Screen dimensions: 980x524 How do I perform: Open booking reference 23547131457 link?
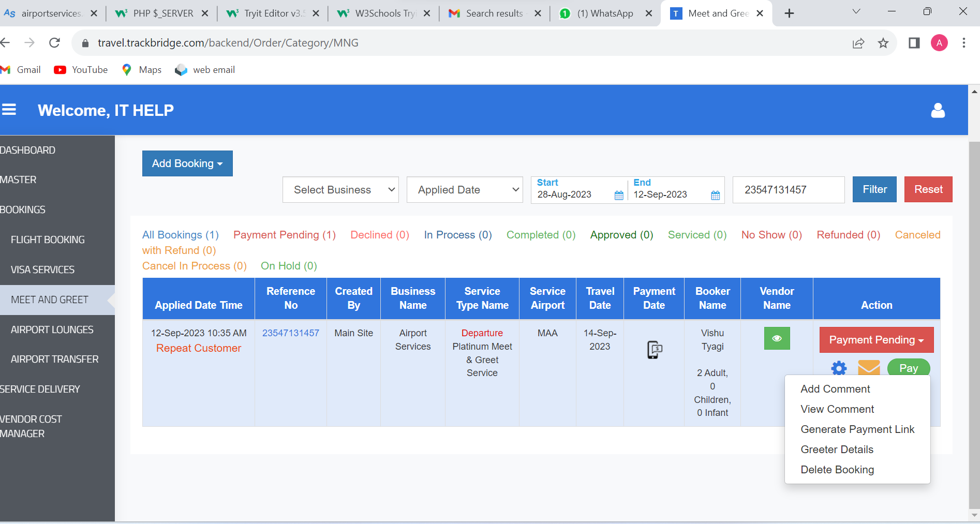click(x=290, y=333)
